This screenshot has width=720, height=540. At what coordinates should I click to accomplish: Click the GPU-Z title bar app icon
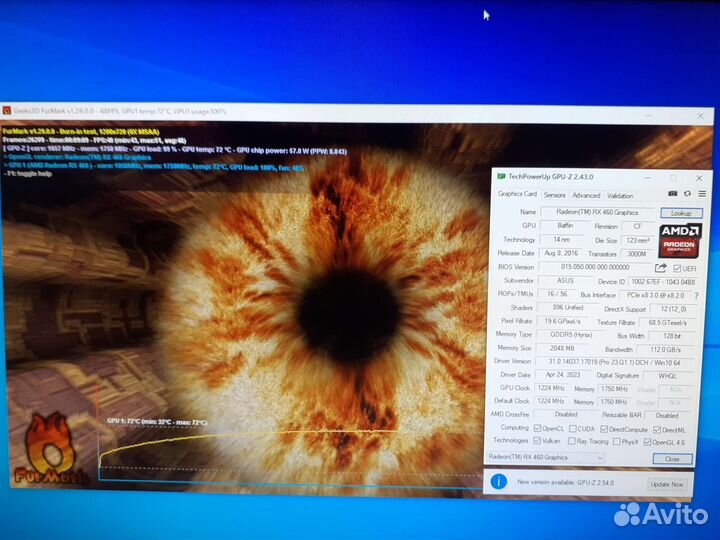501,176
